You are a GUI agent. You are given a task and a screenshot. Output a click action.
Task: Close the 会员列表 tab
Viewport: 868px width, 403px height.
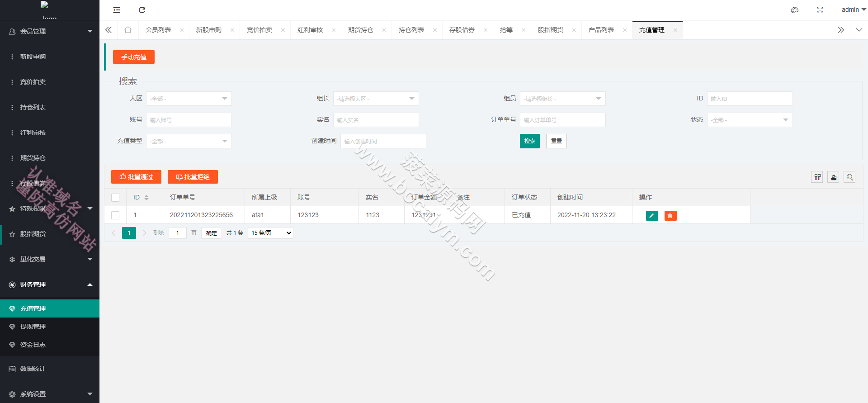click(x=182, y=30)
